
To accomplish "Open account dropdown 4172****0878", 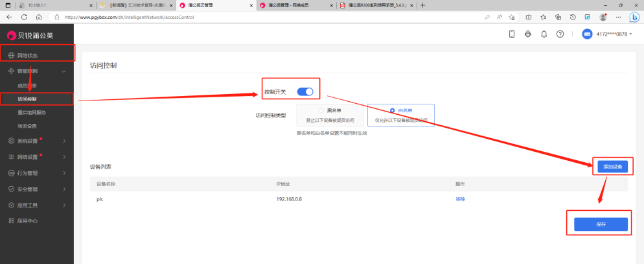I will 614,34.
